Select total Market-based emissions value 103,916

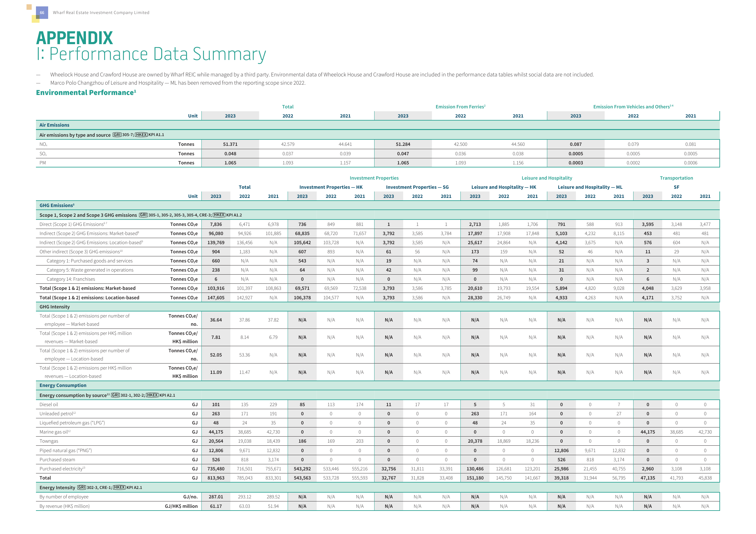pyautogui.click(x=216, y=289)
